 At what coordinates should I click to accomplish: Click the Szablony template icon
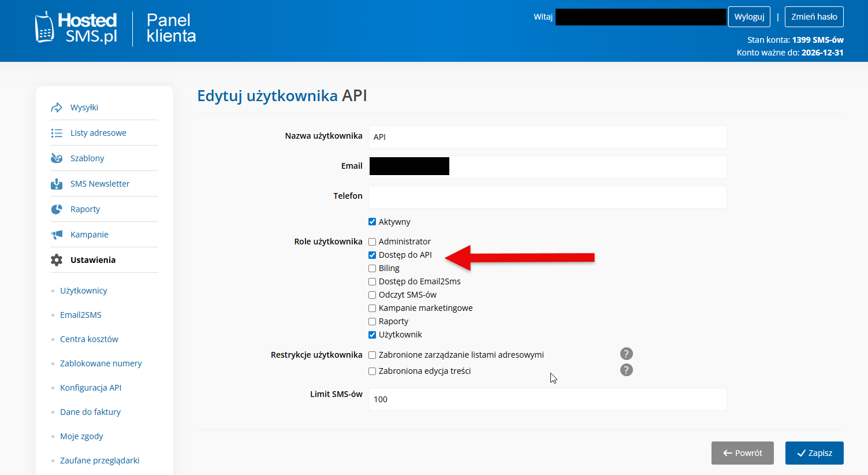pos(57,158)
